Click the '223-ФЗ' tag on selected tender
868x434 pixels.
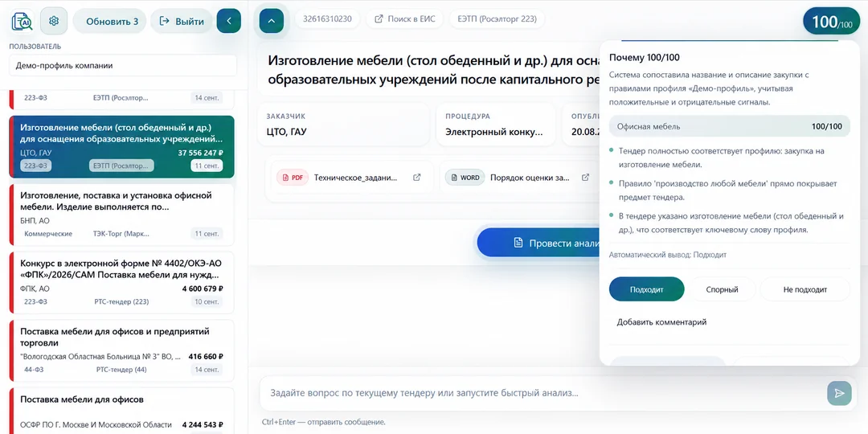pos(36,166)
